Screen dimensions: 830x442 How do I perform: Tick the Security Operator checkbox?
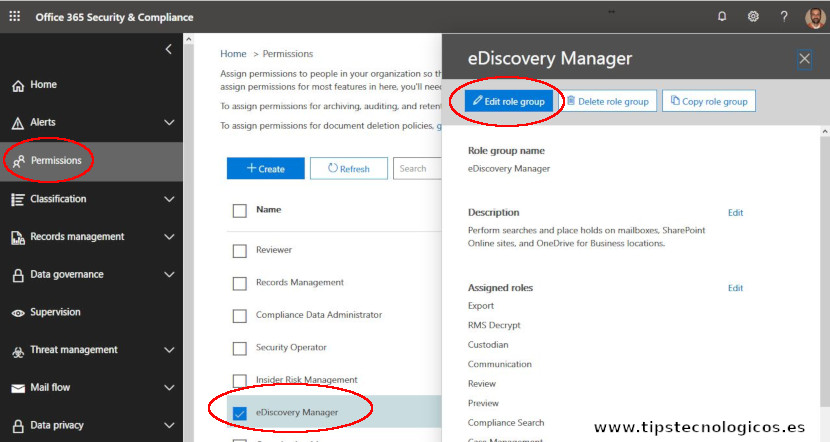point(239,348)
